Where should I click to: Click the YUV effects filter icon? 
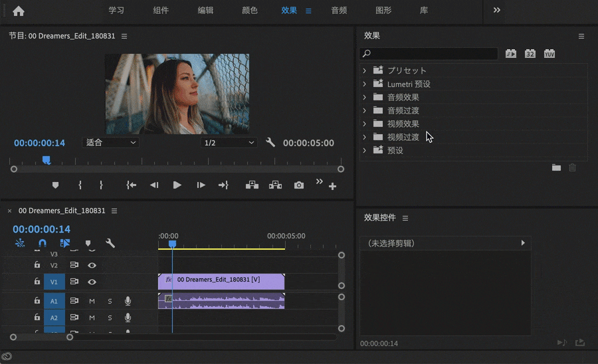click(549, 54)
